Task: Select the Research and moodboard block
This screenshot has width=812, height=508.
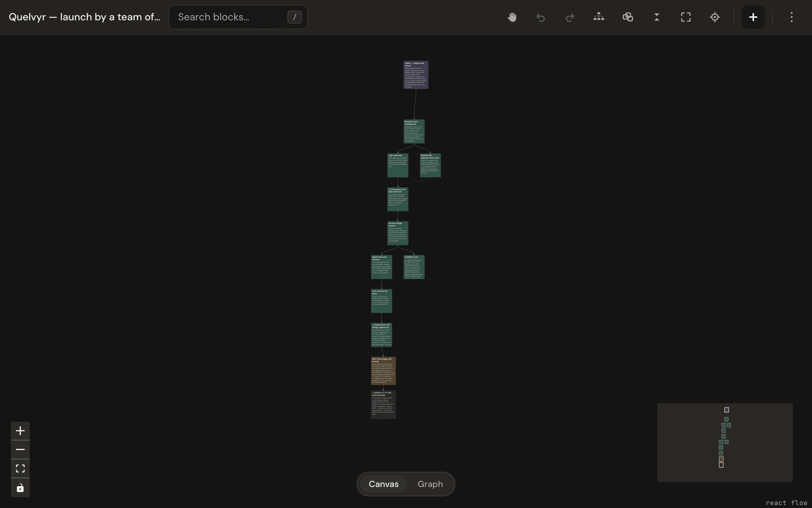Action: pos(414,131)
